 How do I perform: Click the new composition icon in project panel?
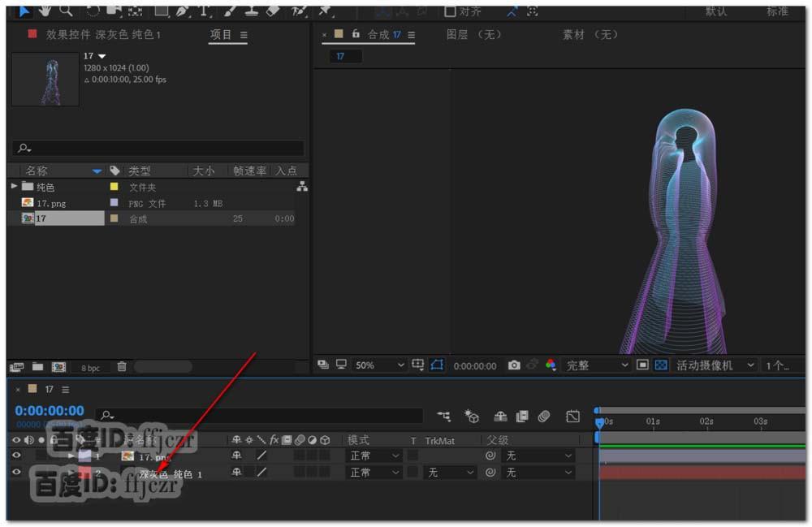[x=58, y=367]
